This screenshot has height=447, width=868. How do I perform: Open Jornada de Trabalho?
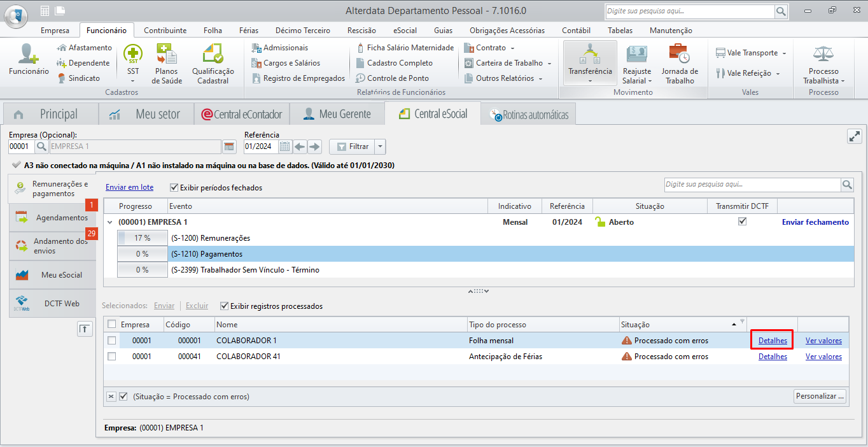point(680,64)
